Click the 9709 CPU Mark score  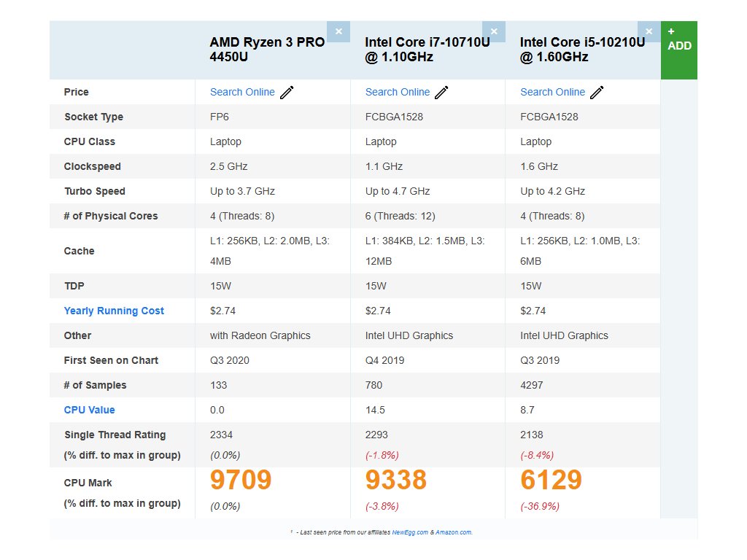pos(241,481)
